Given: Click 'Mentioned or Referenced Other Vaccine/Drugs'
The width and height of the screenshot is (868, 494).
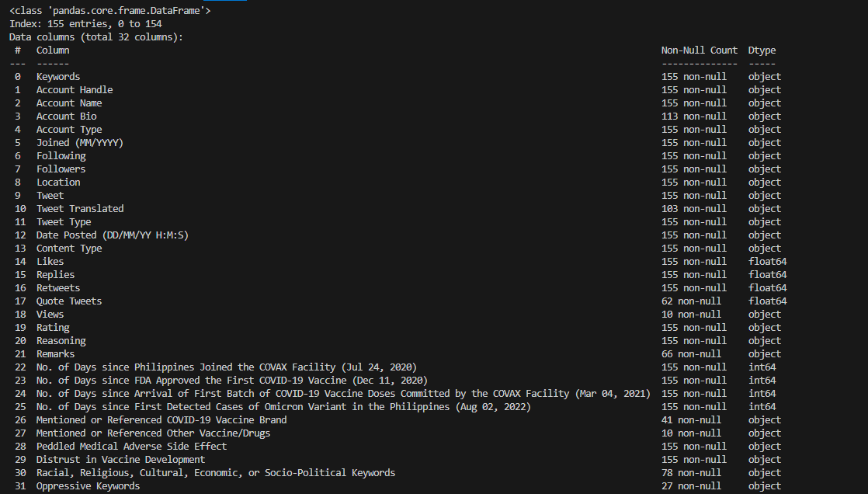Looking at the screenshot, I should click(x=154, y=433).
